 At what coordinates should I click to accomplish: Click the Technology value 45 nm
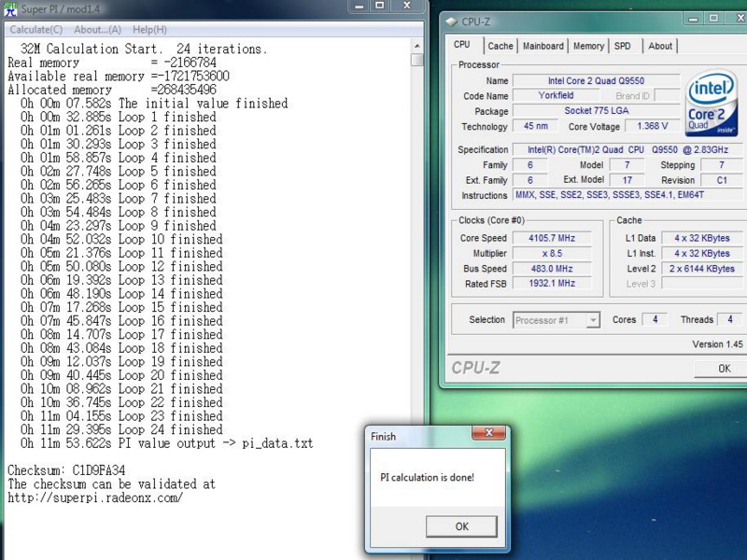(x=535, y=126)
